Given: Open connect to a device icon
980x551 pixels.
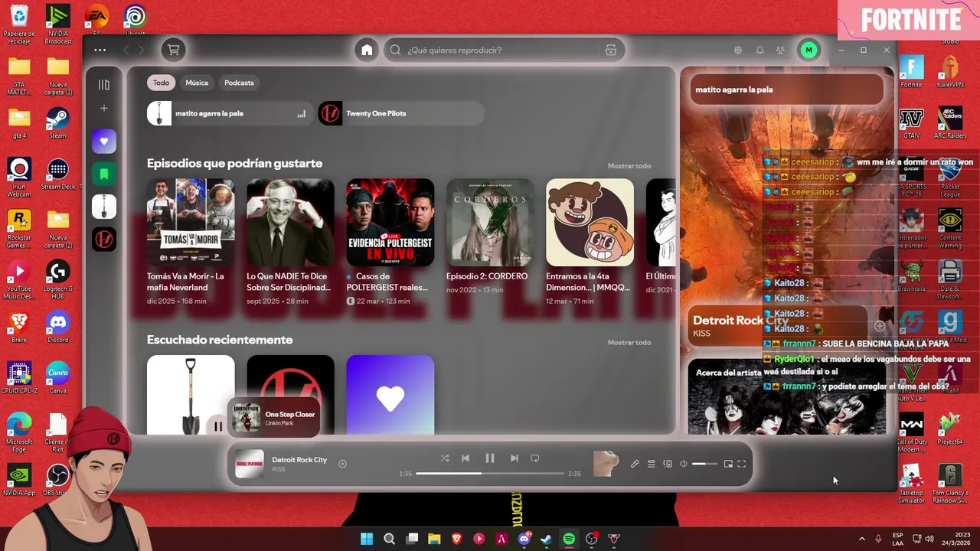Looking at the screenshot, I should [x=668, y=464].
